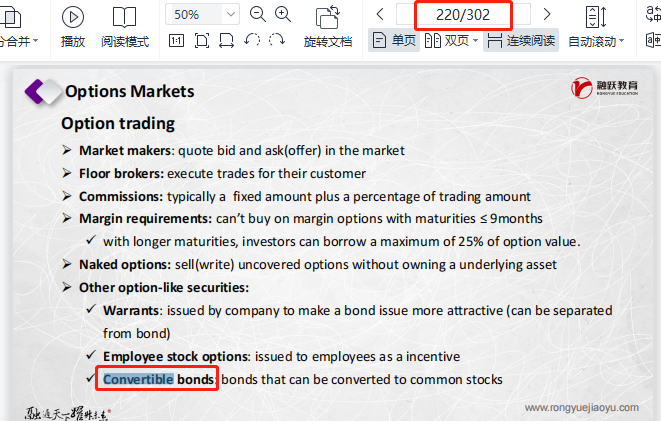661x421 pixels.
Task: Click the Play (播放) slideshow icon
Action: (x=73, y=17)
